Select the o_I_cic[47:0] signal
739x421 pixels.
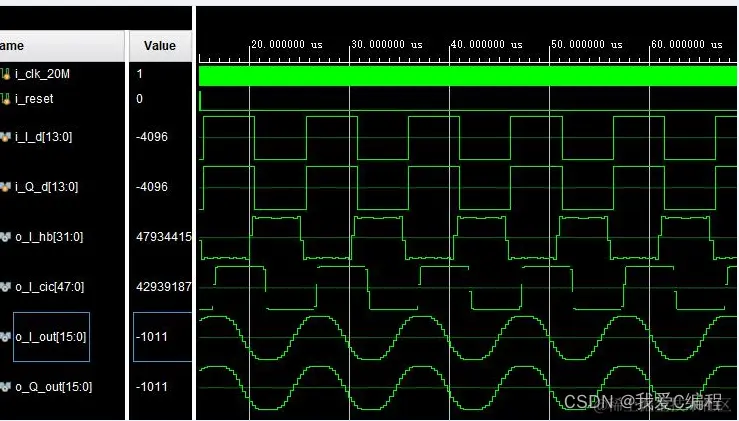pos(49,287)
